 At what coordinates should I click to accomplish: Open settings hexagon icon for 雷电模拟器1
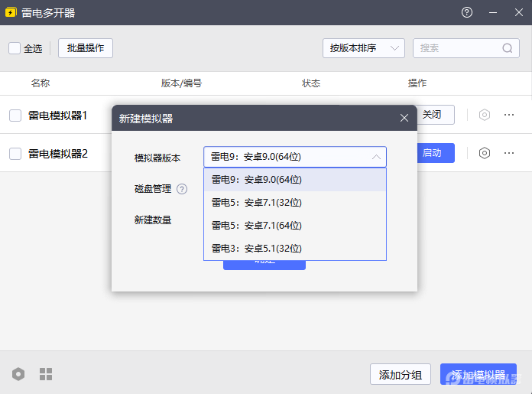point(485,115)
